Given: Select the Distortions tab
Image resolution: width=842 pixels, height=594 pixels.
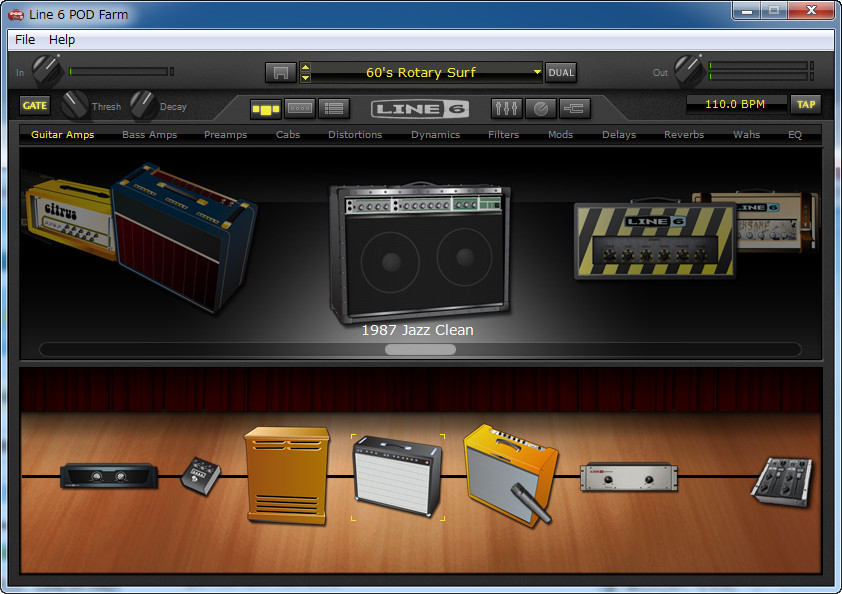Looking at the screenshot, I should (355, 135).
